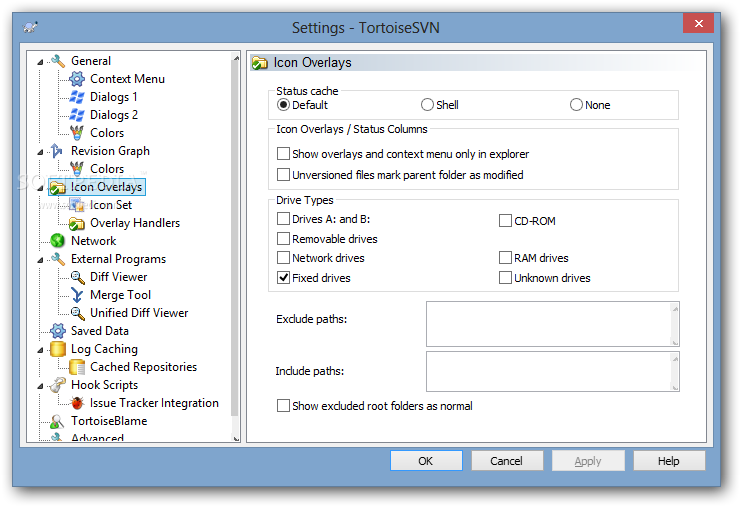This screenshot has height=507, width=741.
Task: Click the Log Caching database icon
Action: pos(58,349)
